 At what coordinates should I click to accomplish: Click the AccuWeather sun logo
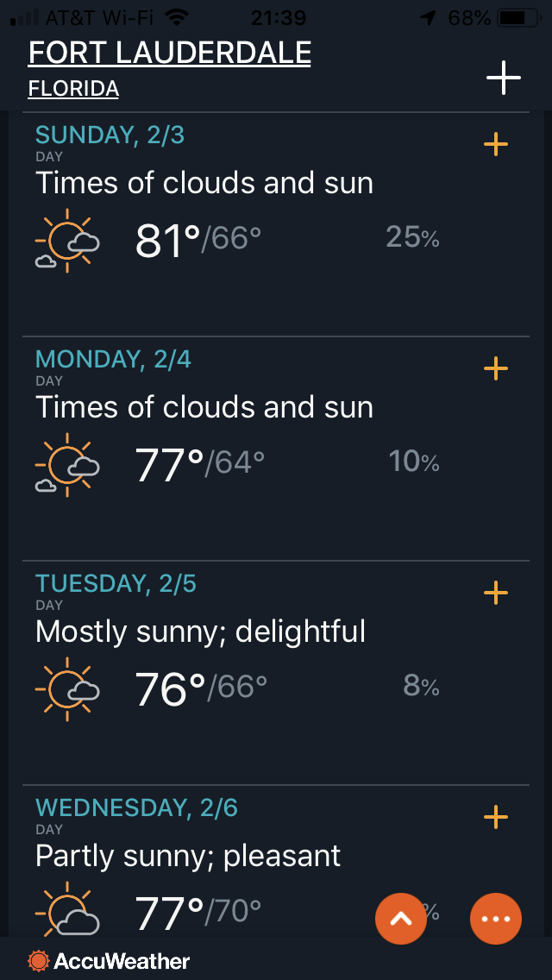38,961
